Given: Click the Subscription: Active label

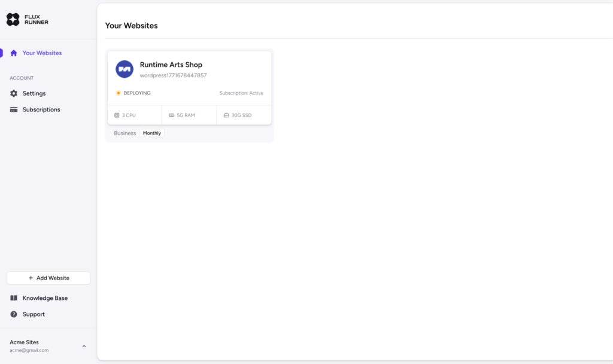Looking at the screenshot, I should (x=241, y=93).
